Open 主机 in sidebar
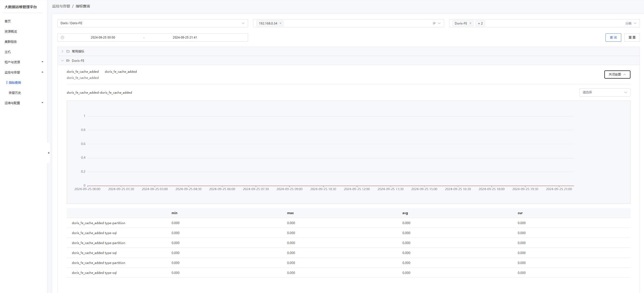 click(8, 52)
